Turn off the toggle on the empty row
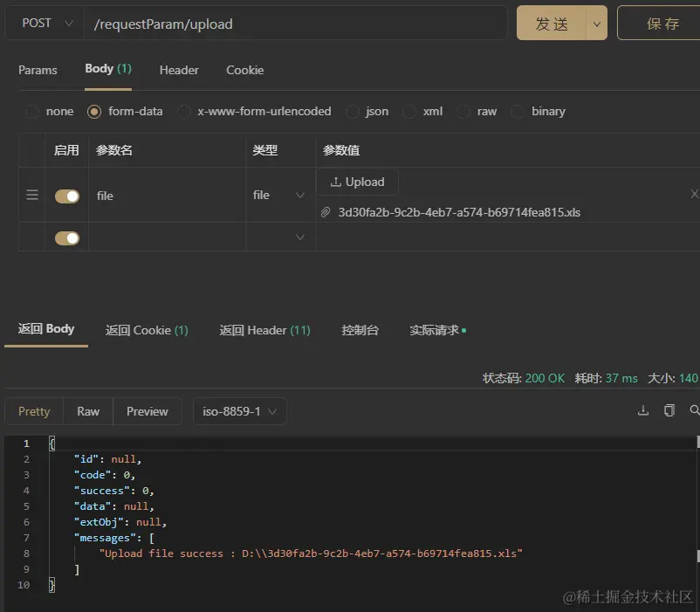 [66, 237]
